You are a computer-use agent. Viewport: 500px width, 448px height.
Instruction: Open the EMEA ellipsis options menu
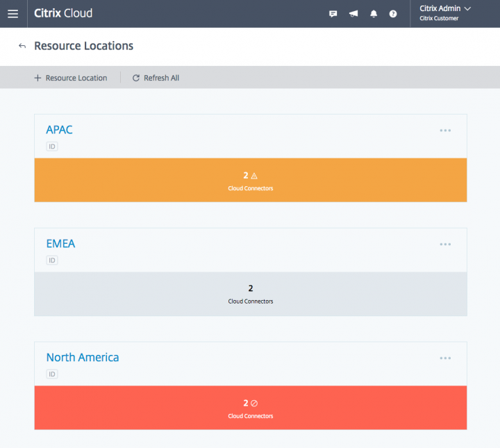click(x=445, y=244)
